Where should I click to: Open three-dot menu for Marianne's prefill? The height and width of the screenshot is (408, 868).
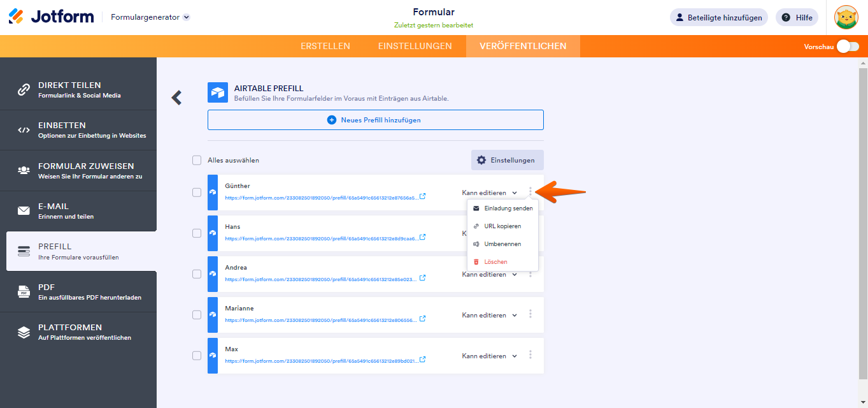(530, 314)
